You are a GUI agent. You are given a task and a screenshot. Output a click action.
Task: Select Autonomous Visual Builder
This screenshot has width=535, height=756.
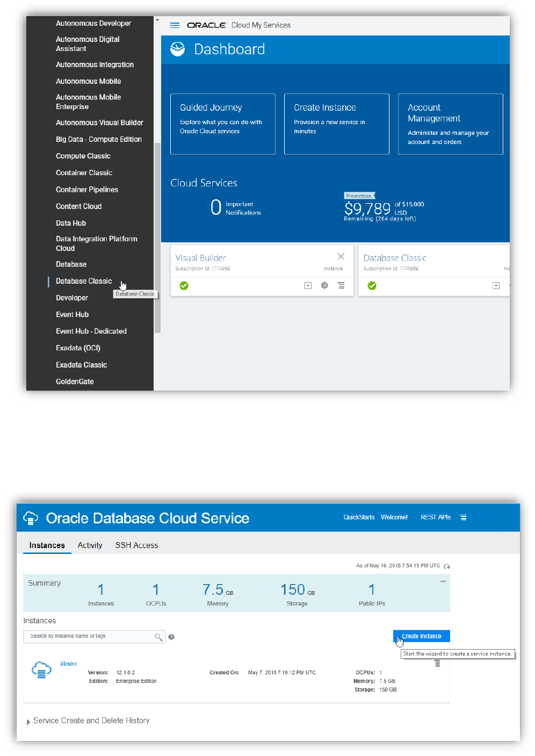click(x=99, y=123)
